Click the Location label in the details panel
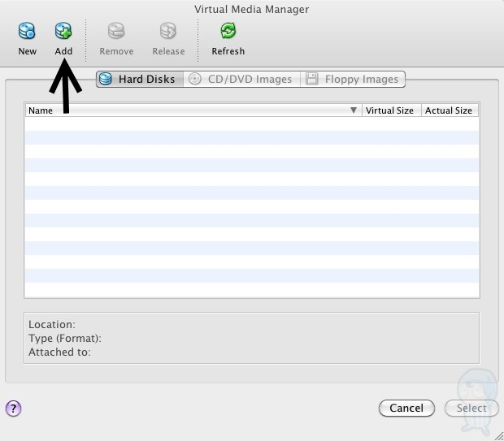This screenshot has width=504, height=441. click(52, 325)
